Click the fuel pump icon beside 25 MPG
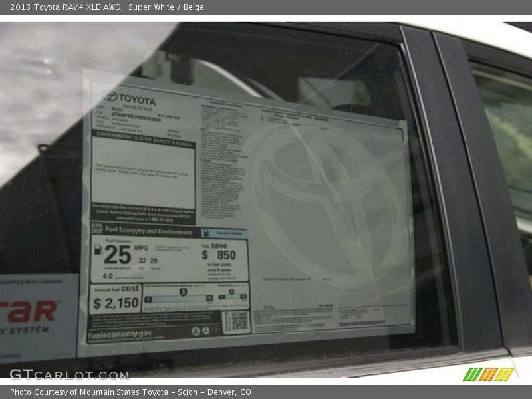532x399 pixels. (98, 250)
